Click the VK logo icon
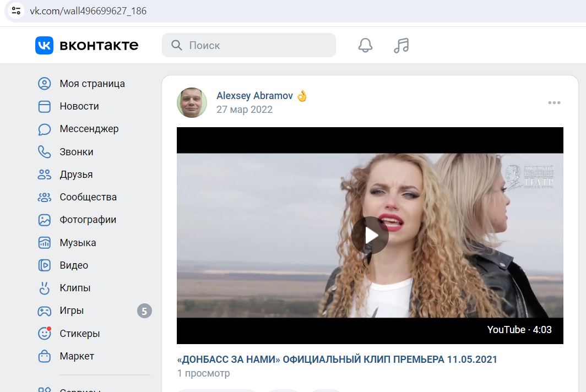 pyautogui.click(x=44, y=45)
